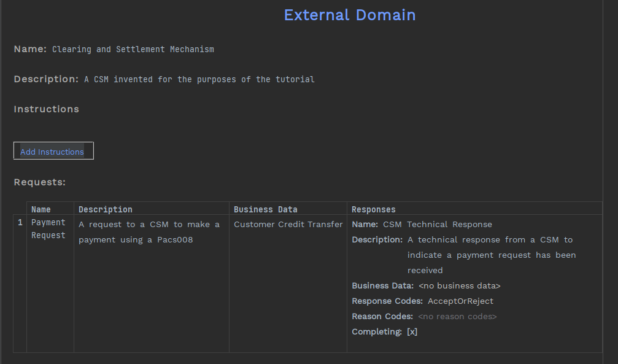The height and width of the screenshot is (364, 618).
Task: Select row number 1 in the Requests table
Action: coord(20,223)
